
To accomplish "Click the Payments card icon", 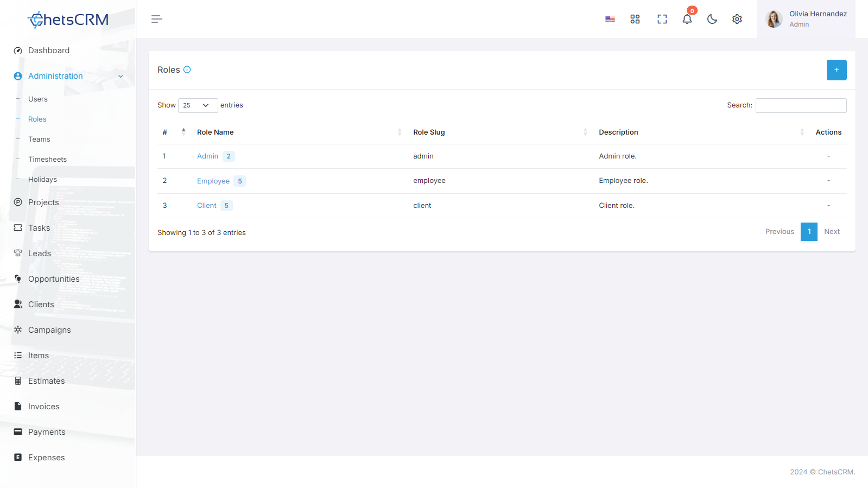I will coord(18,432).
